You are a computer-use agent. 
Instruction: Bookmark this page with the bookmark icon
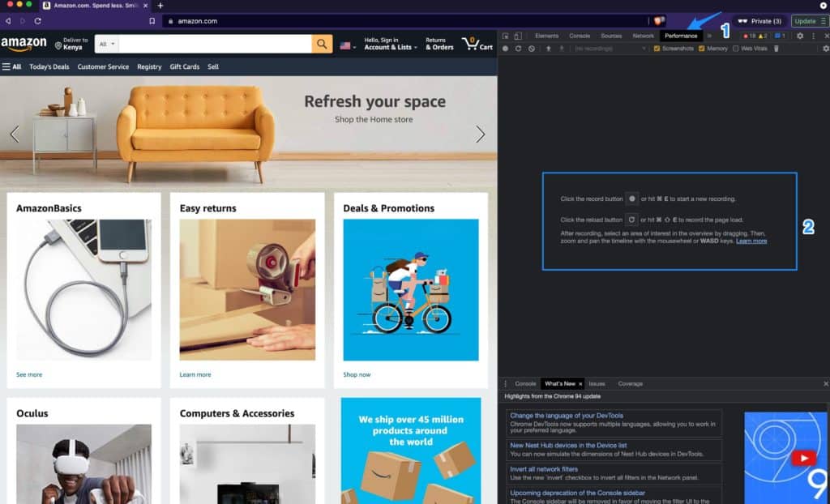pyautogui.click(x=152, y=21)
